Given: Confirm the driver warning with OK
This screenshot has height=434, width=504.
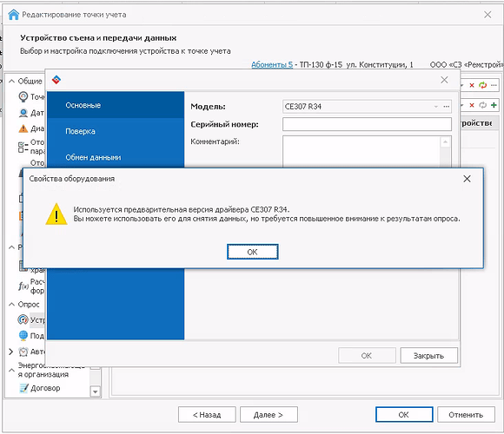Looking at the screenshot, I should pyautogui.click(x=252, y=252).
